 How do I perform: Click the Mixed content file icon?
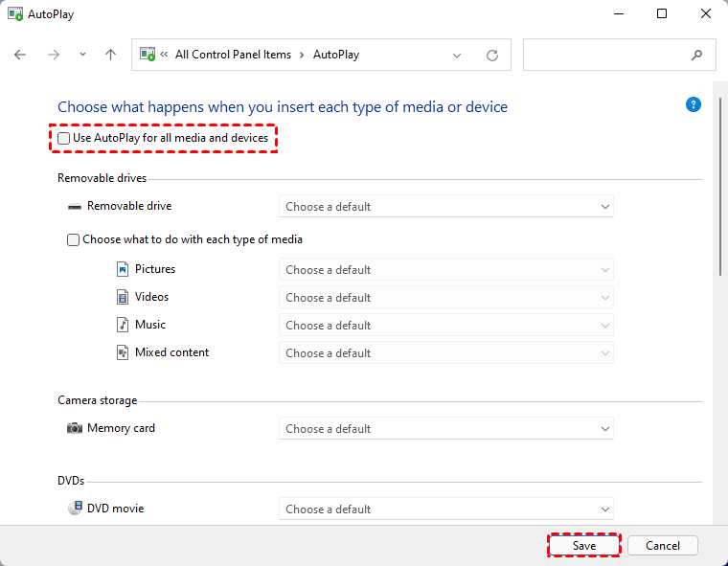coord(122,352)
